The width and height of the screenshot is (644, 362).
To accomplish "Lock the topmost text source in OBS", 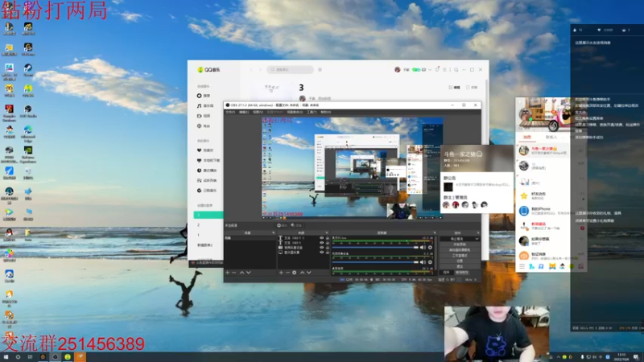I will 328,237.
